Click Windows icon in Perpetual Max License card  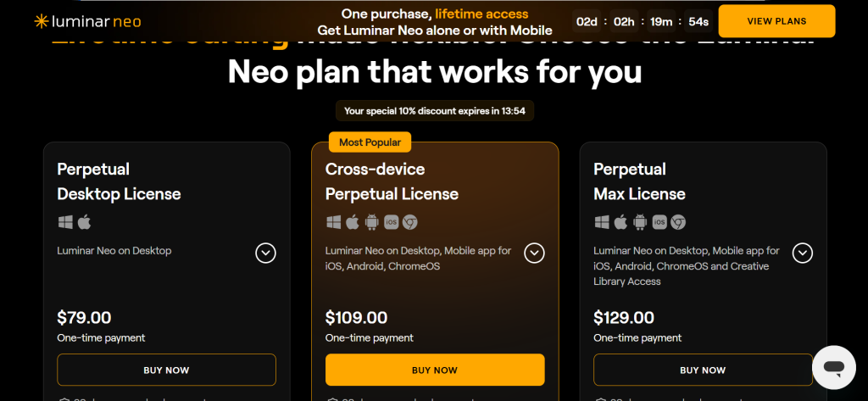pyautogui.click(x=602, y=222)
